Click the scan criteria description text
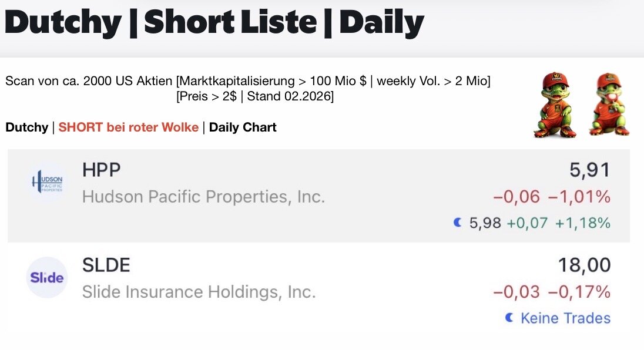This screenshot has height=350, width=644. click(248, 89)
